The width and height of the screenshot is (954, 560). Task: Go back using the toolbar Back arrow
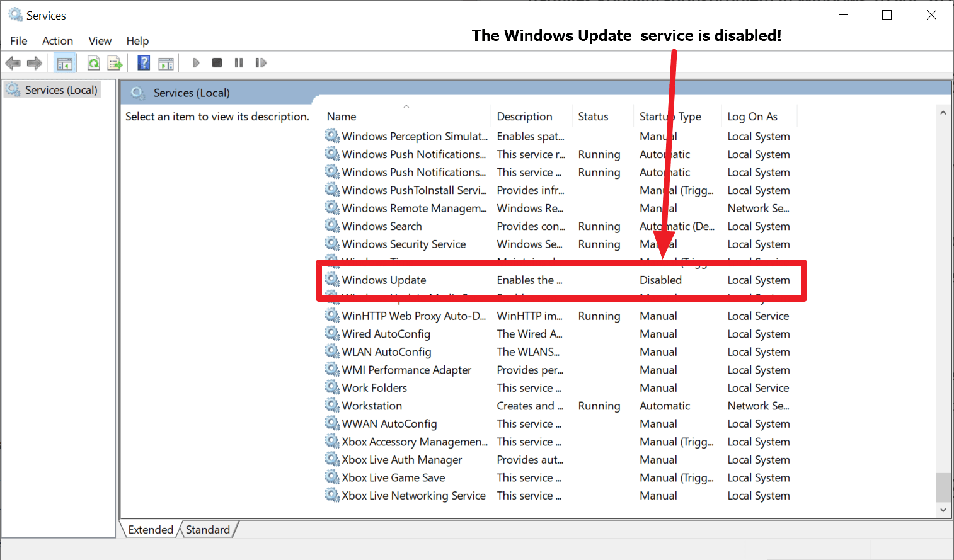coord(13,63)
